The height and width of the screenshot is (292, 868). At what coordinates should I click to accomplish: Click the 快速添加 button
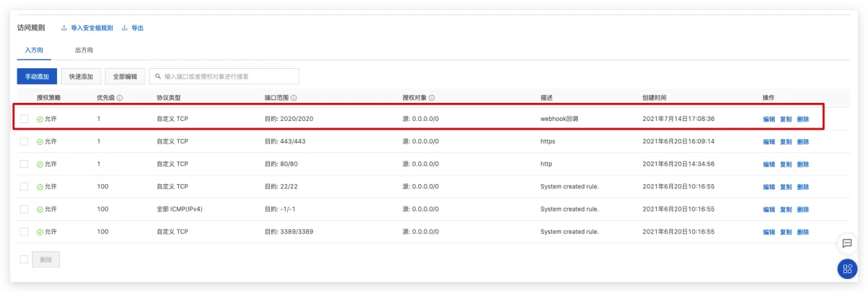coord(80,76)
